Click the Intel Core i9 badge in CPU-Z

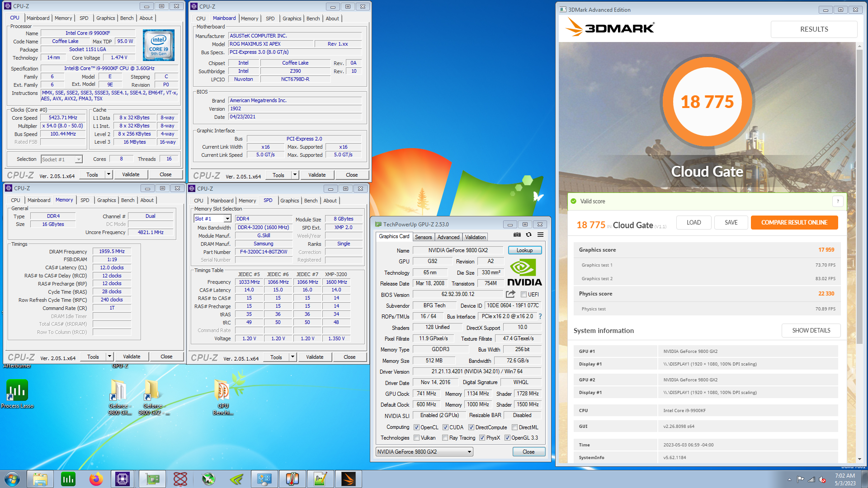coord(159,45)
